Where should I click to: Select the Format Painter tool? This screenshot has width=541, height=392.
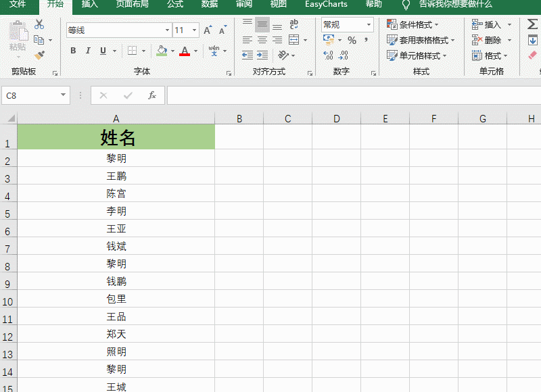[x=39, y=53]
